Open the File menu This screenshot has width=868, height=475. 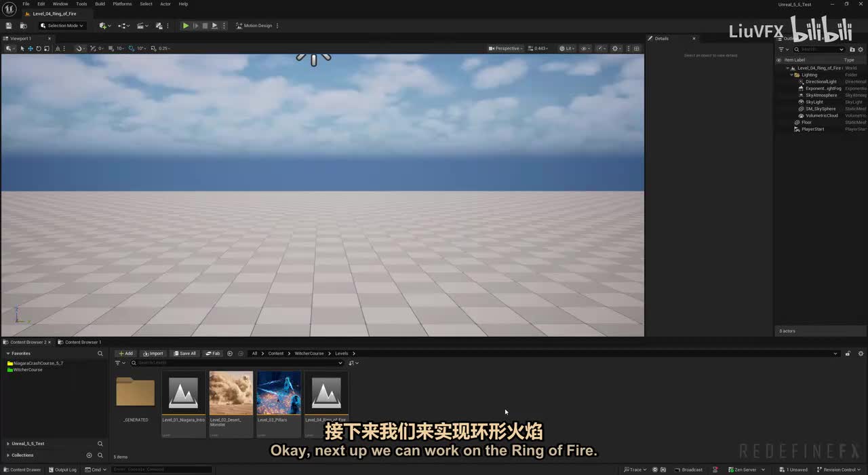[x=26, y=4]
